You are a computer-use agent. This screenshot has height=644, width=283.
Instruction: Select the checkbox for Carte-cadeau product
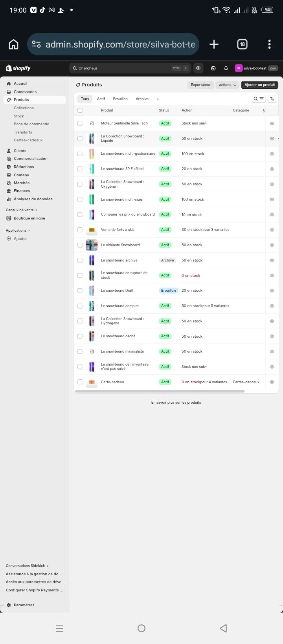[x=80, y=382]
